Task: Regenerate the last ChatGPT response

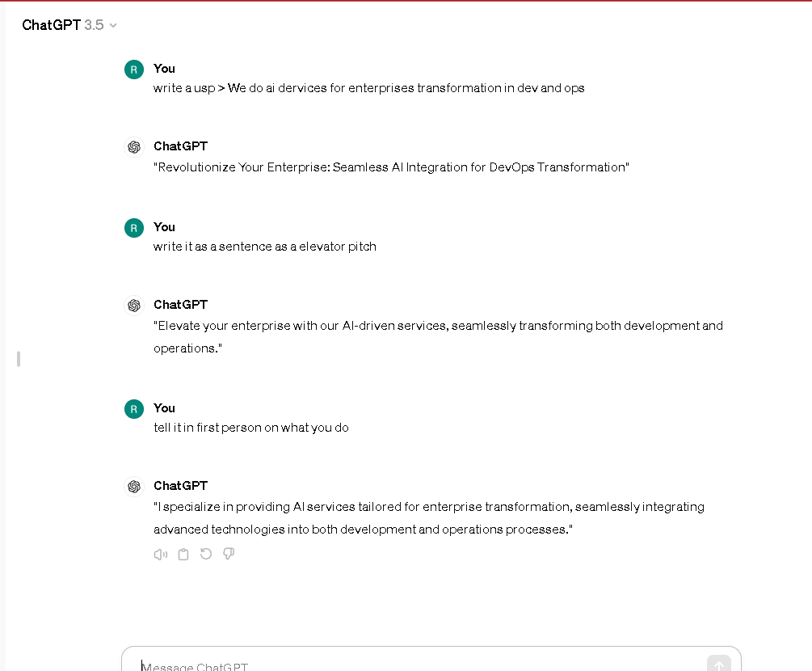Action: click(x=206, y=554)
